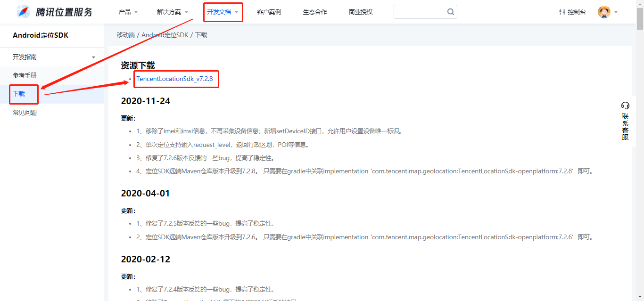Open the 控制台 console with sliders icon

coord(572,11)
